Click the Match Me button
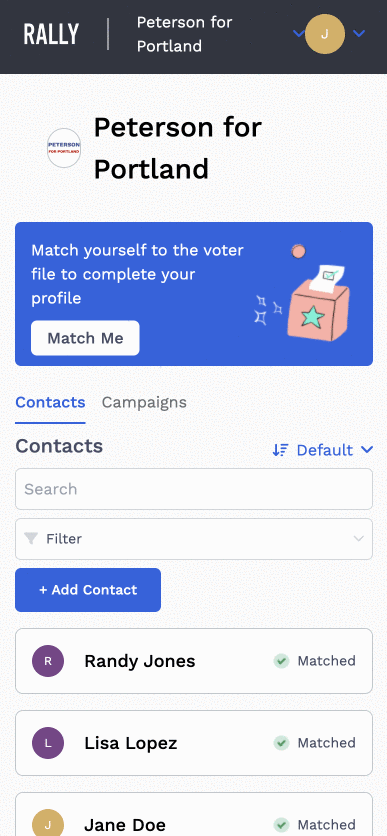387x836 pixels. point(85,338)
